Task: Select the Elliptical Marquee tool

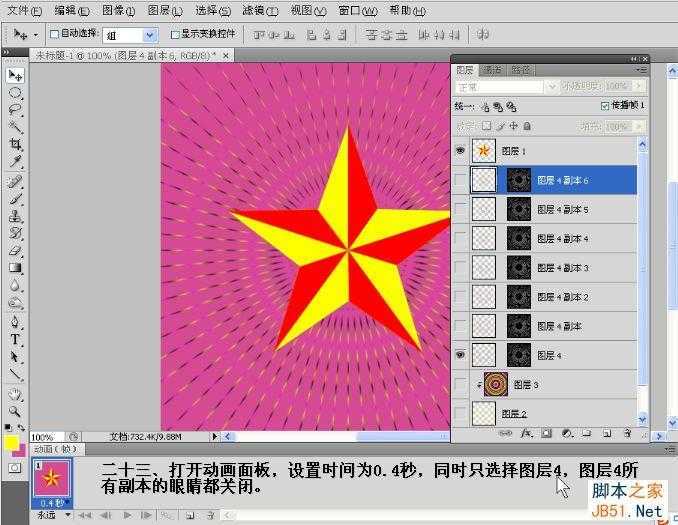Action: (15, 93)
